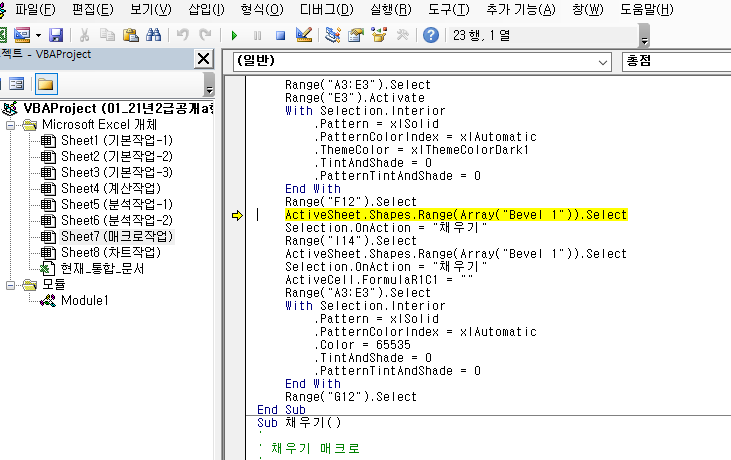Click the 23 행, 1 열 position indicator

tap(482, 35)
